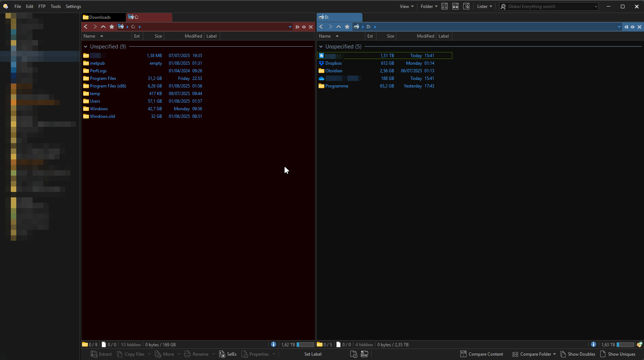Click the SelEx toolbar icon
Screen dimensions: 644x360
pos(228,354)
